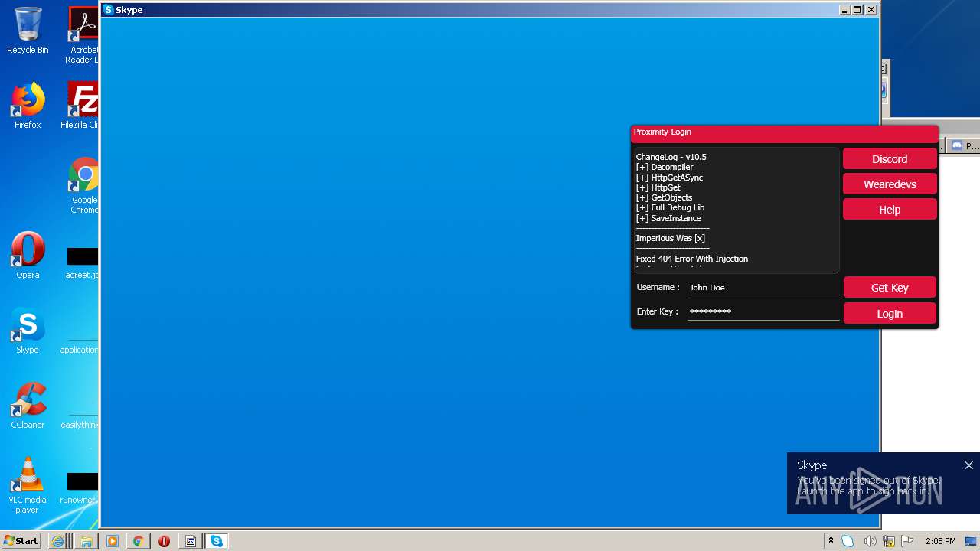980x551 pixels.
Task: Click 'Imperious Was [x]' changelog line
Action: pyautogui.click(x=671, y=238)
